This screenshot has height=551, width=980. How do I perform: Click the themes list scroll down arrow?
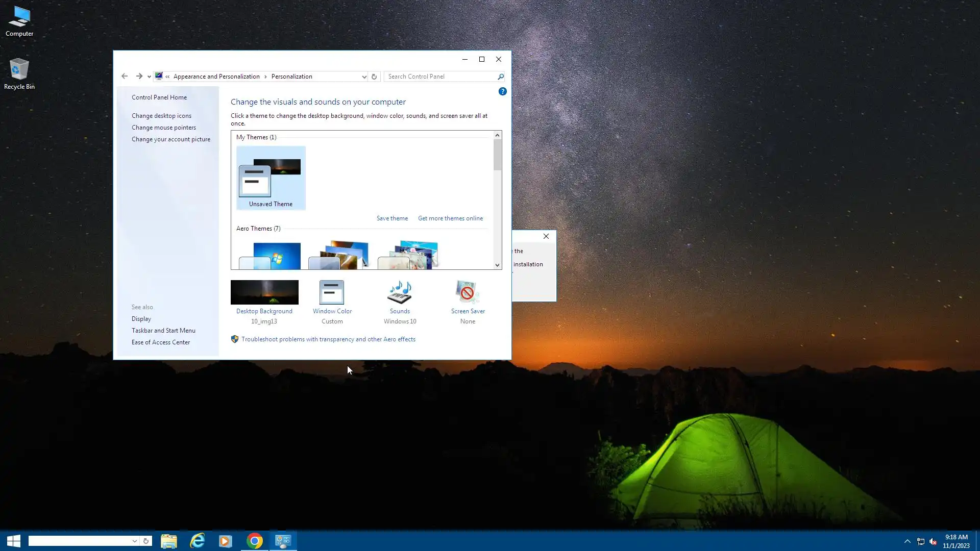pyautogui.click(x=497, y=265)
